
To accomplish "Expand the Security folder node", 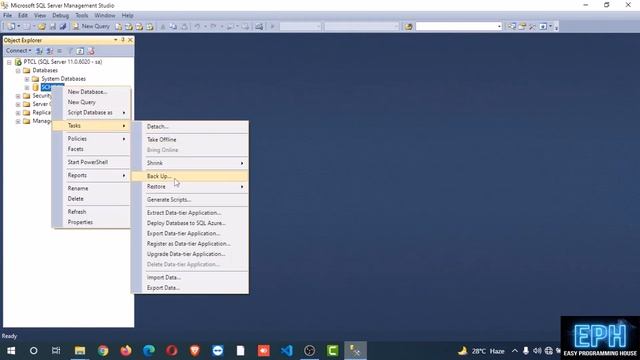I will [x=18, y=96].
